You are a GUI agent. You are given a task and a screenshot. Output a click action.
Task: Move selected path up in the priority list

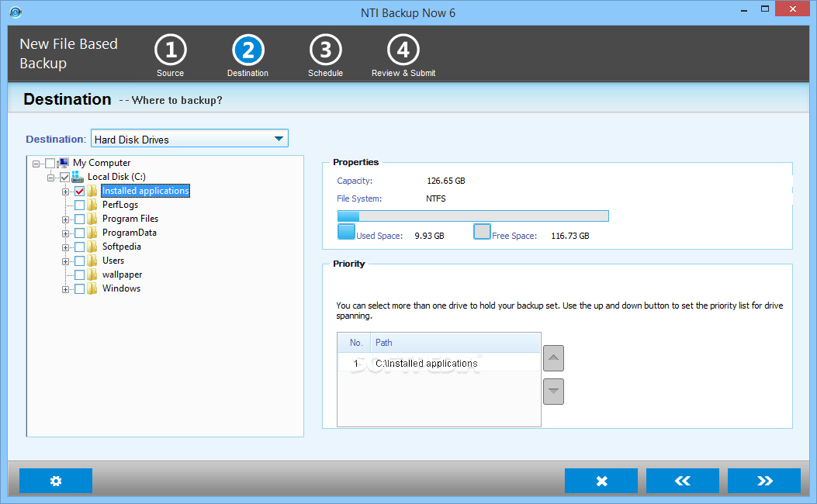coord(553,358)
